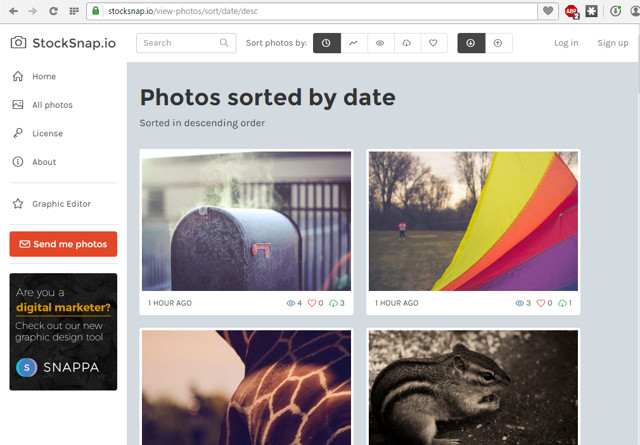Viewport: 640px width, 445px height.
Task: Click the browser back arrow
Action: (13, 11)
